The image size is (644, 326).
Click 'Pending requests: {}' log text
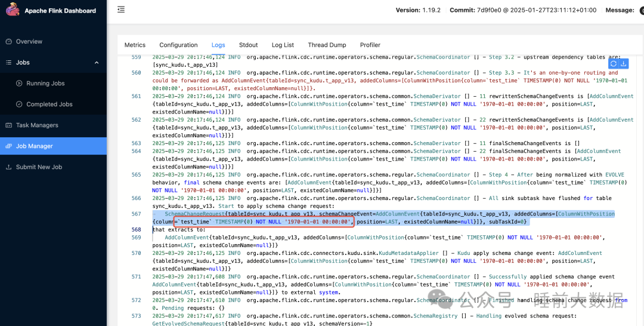pyautogui.click(x=193, y=308)
